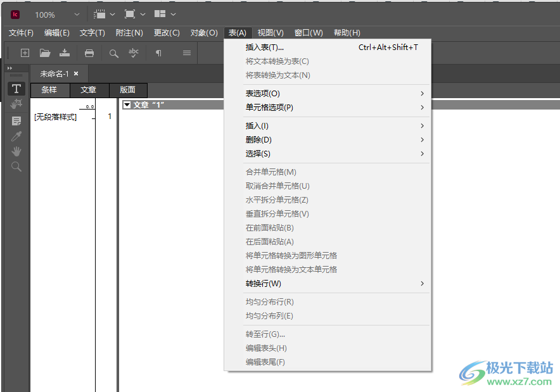
Task: Open the 文字(T) menu
Action: 92,33
